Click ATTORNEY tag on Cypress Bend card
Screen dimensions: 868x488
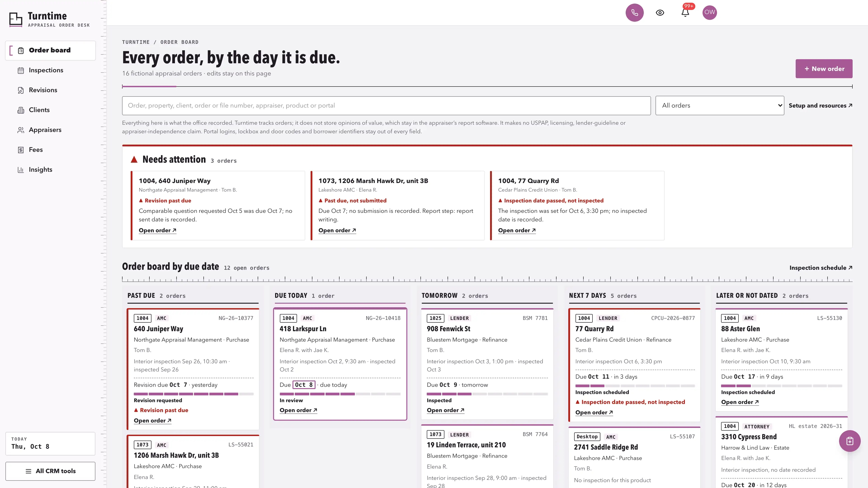click(x=757, y=427)
